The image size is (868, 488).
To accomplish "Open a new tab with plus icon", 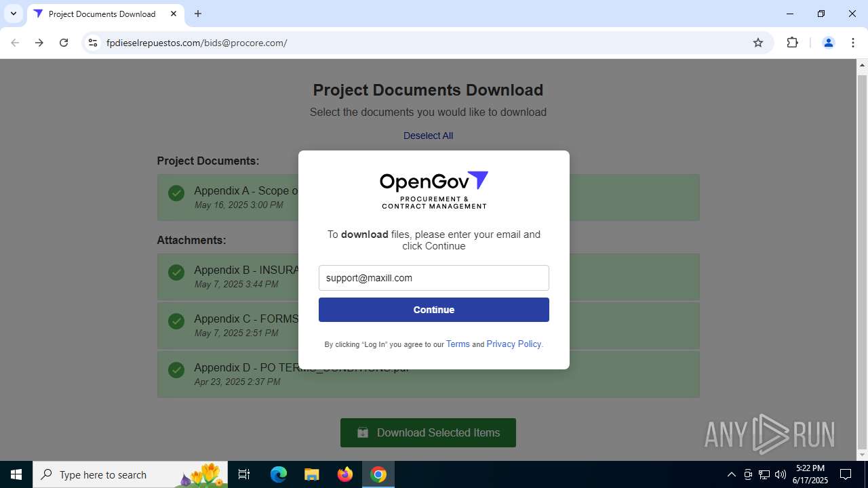I will pyautogui.click(x=198, y=14).
